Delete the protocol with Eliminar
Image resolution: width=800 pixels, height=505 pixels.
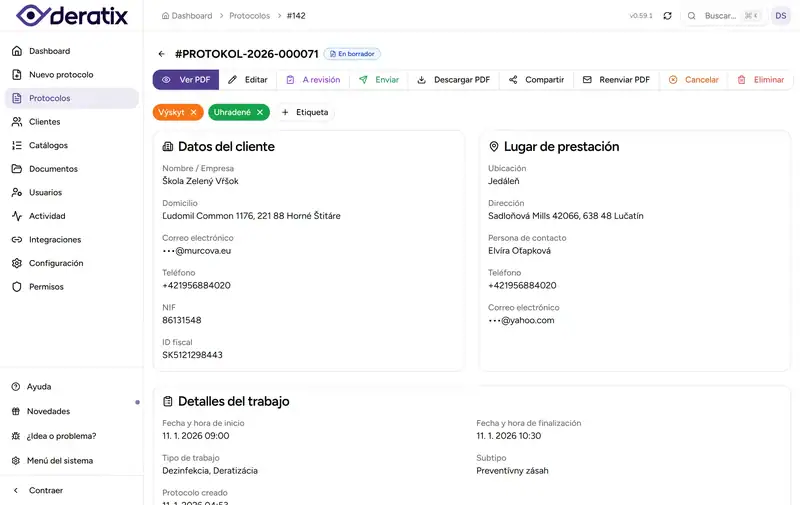[x=760, y=80]
